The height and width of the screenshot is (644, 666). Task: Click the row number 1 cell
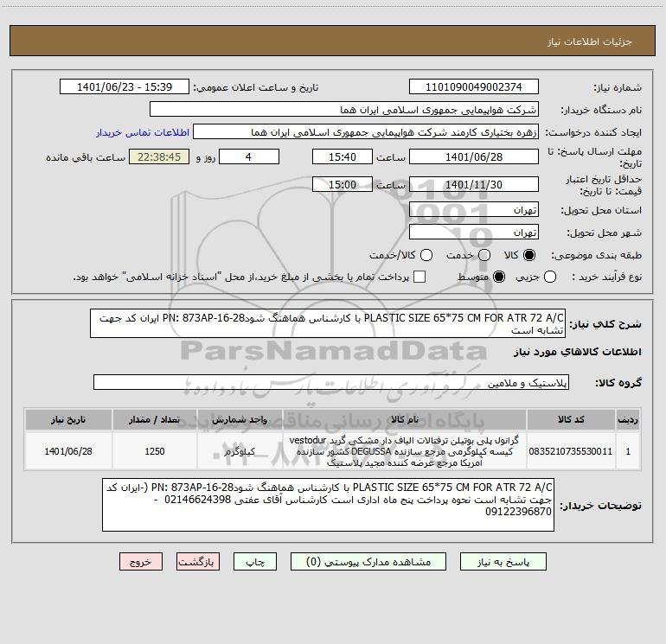[x=628, y=451]
